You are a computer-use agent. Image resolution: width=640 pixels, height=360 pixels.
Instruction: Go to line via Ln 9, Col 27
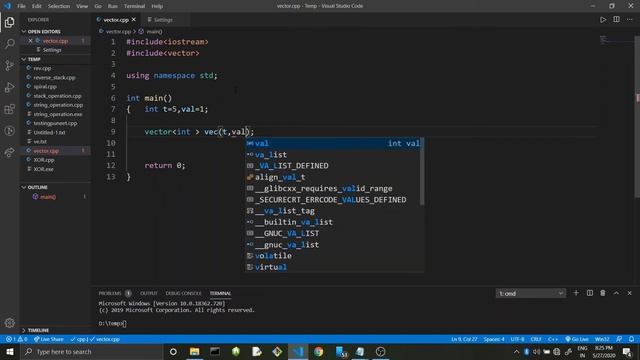pos(464,339)
